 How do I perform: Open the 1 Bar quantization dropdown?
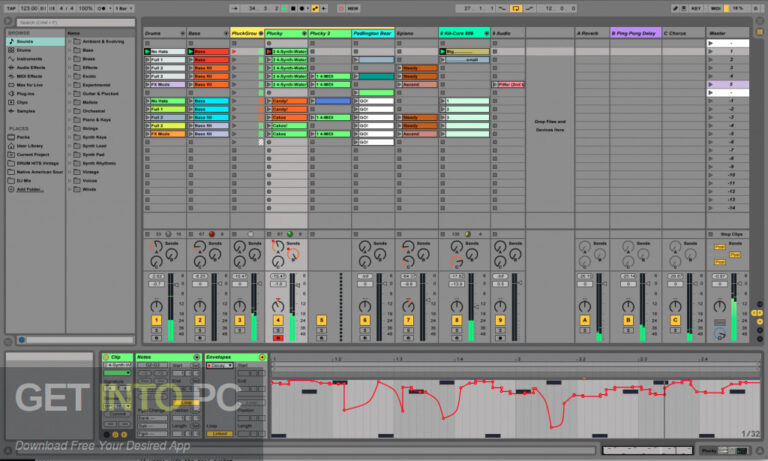click(x=123, y=8)
